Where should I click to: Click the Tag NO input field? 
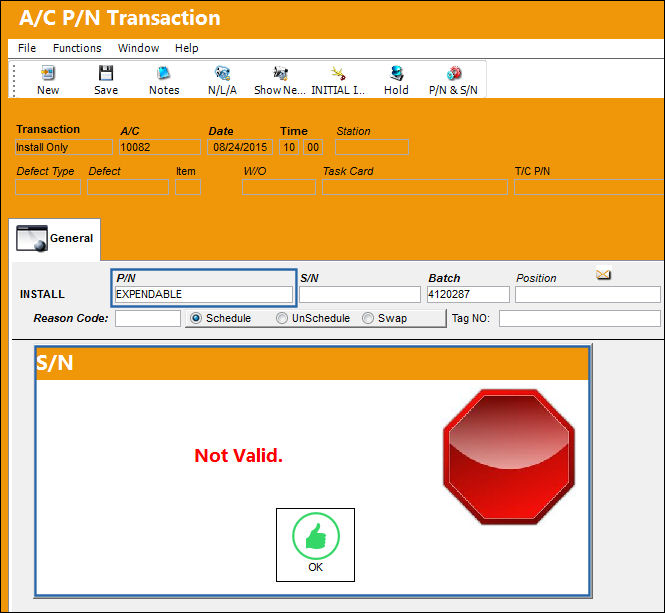pos(579,319)
